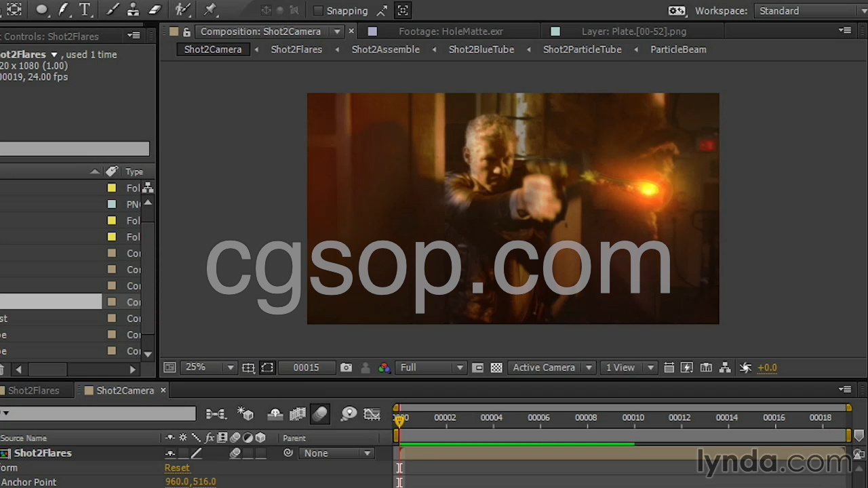Click the current time 00015 field

(x=306, y=367)
